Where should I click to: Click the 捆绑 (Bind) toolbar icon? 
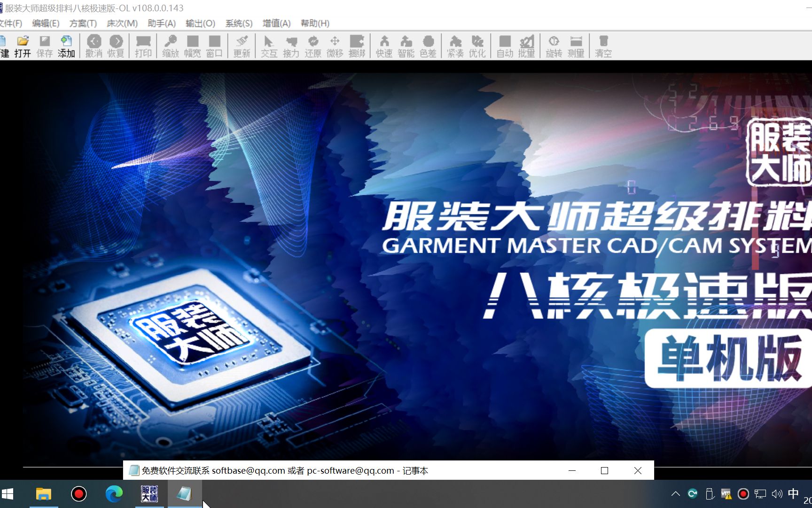(x=357, y=46)
